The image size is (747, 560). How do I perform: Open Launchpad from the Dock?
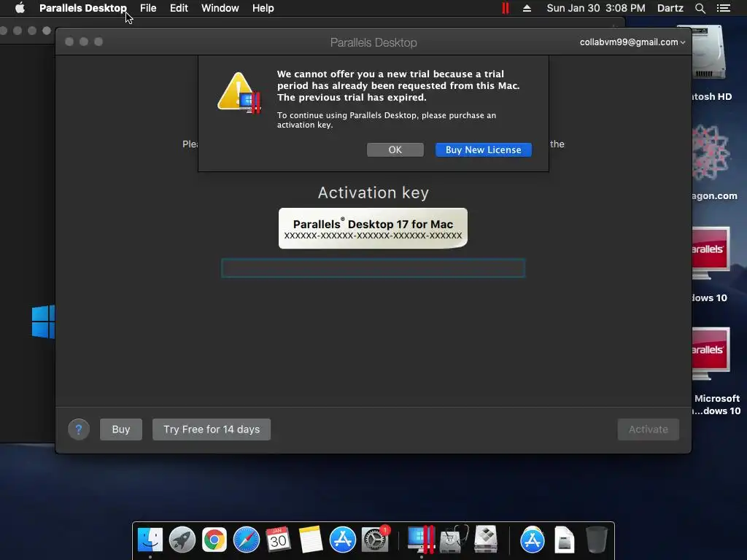tap(182, 540)
